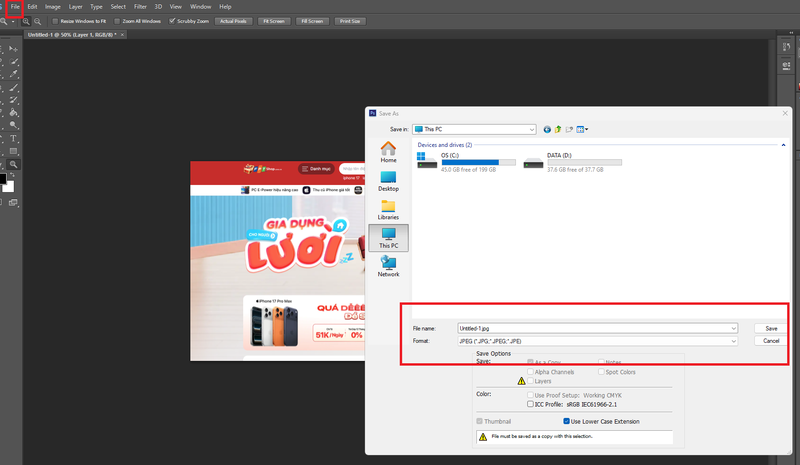800x465 pixels.
Task: Choose Zoom Out mode in options bar
Action: click(37, 21)
